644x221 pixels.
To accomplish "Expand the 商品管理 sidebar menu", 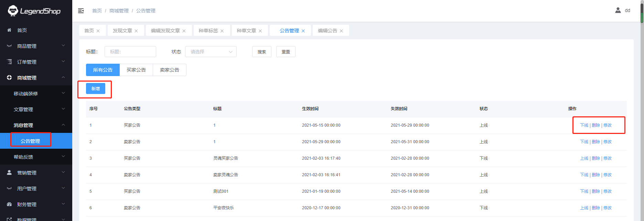I will tap(36, 46).
